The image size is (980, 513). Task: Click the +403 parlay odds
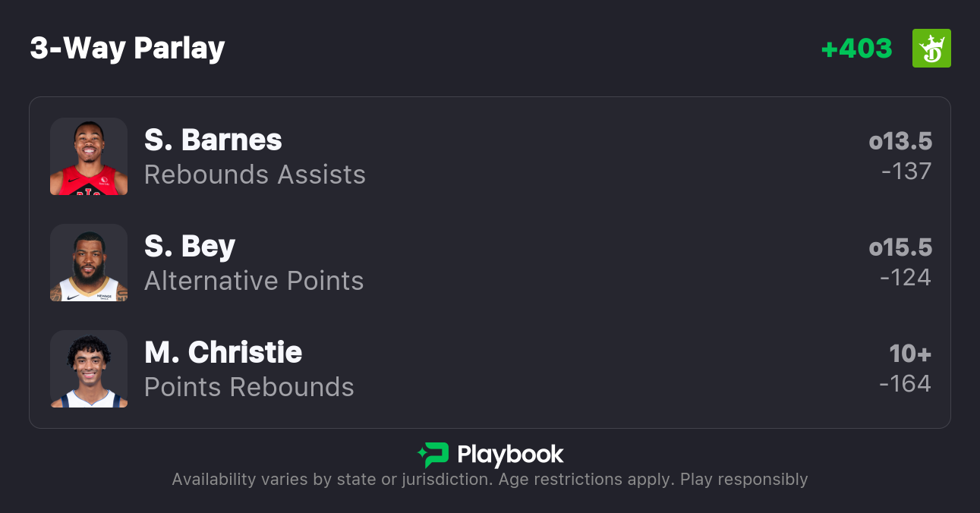tap(856, 49)
